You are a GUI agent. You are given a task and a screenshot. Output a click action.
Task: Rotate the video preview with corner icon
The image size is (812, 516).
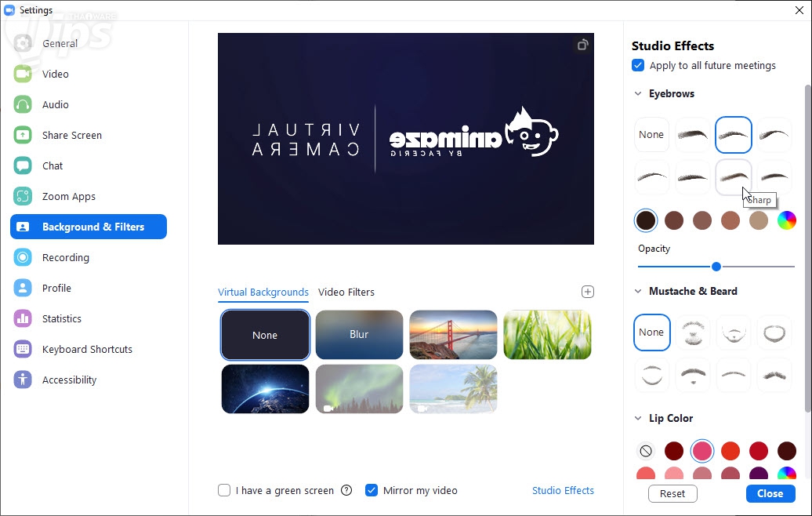pyautogui.click(x=582, y=45)
